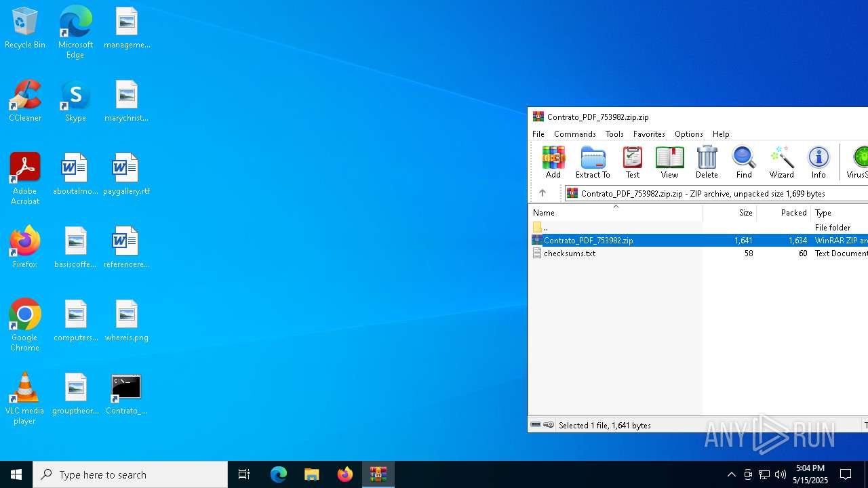Click the Add toolbar icon in WinRAR
This screenshot has height=488, width=868.
(553, 162)
